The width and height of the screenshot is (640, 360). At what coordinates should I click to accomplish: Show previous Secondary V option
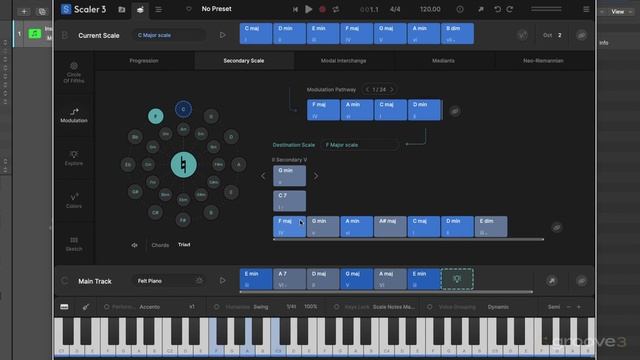(263, 176)
